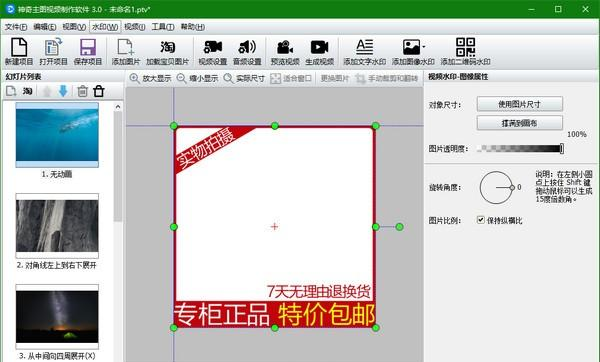Click the top-left green resize handle
The image size is (600, 362).
tap(174, 126)
